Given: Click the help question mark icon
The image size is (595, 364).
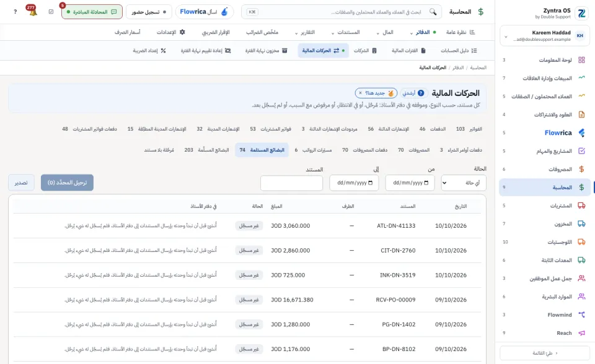Looking at the screenshot, I should pos(15,12).
